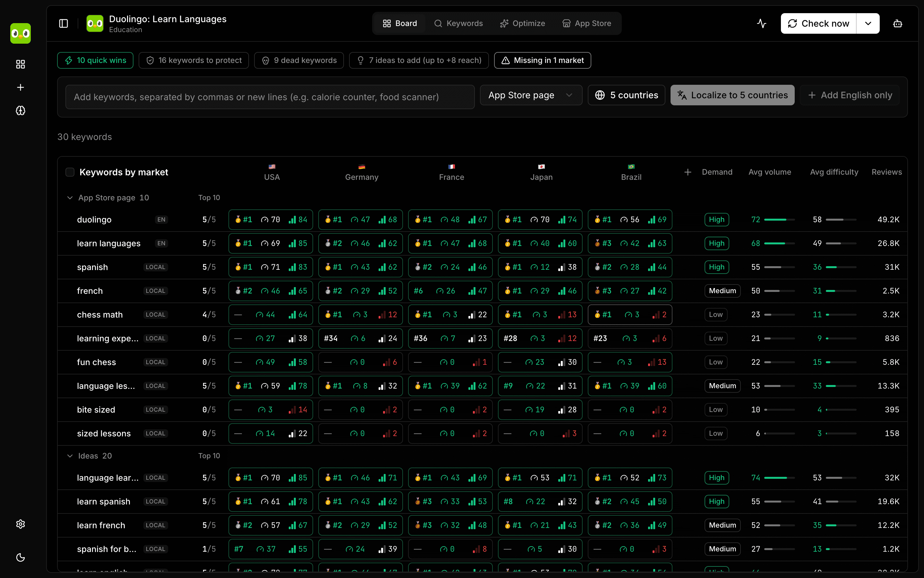Filter by 10 quick wins
Screen dimensions: 924x578
95,60
